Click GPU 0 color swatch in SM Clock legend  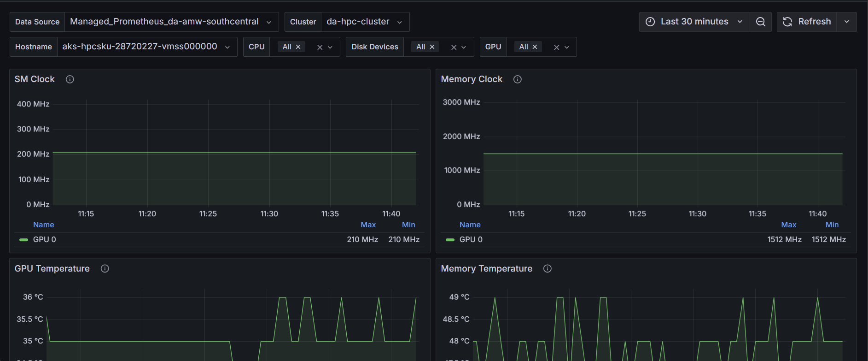23,240
